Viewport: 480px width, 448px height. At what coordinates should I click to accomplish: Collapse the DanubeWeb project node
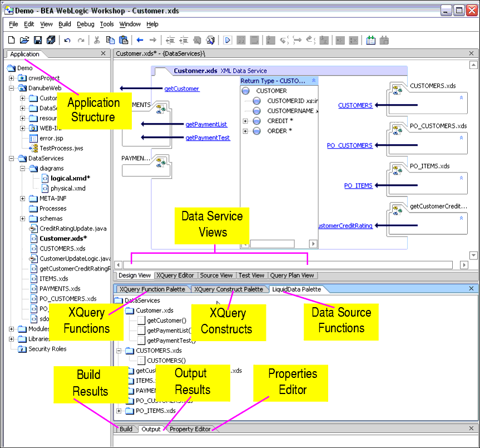pyautogui.click(x=11, y=88)
